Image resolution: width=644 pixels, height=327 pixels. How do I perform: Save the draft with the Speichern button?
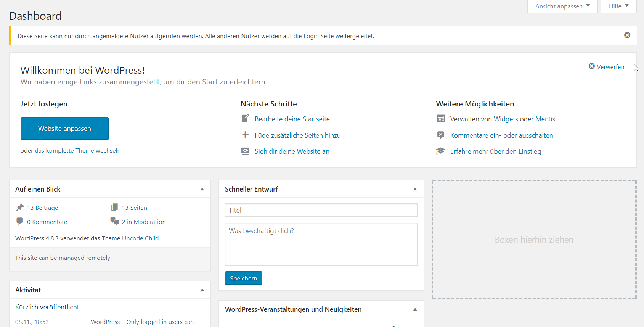[x=244, y=278]
